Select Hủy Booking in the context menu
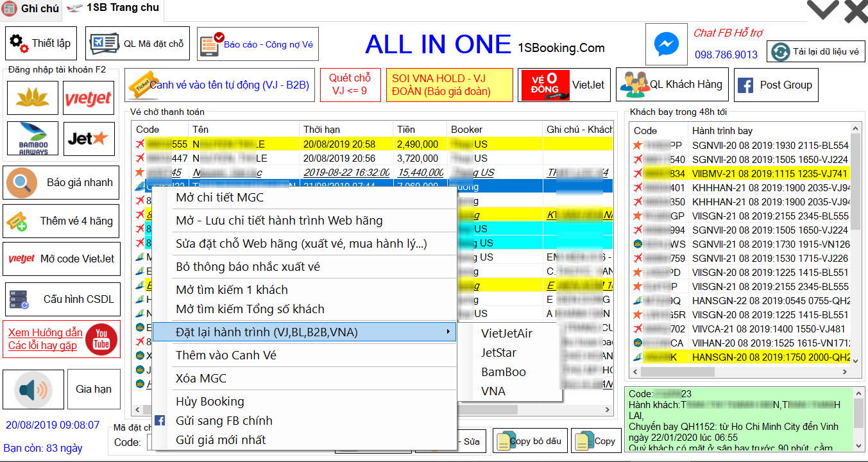 point(210,402)
